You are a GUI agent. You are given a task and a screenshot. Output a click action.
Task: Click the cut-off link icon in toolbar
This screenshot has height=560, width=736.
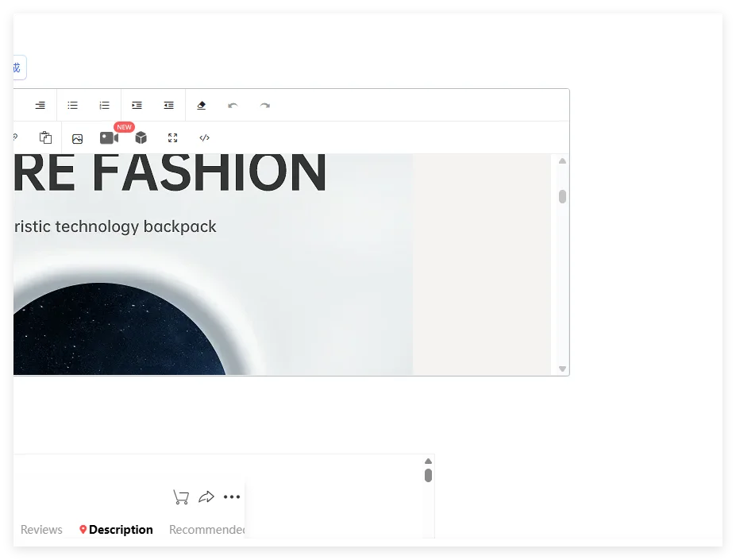pyautogui.click(x=16, y=137)
